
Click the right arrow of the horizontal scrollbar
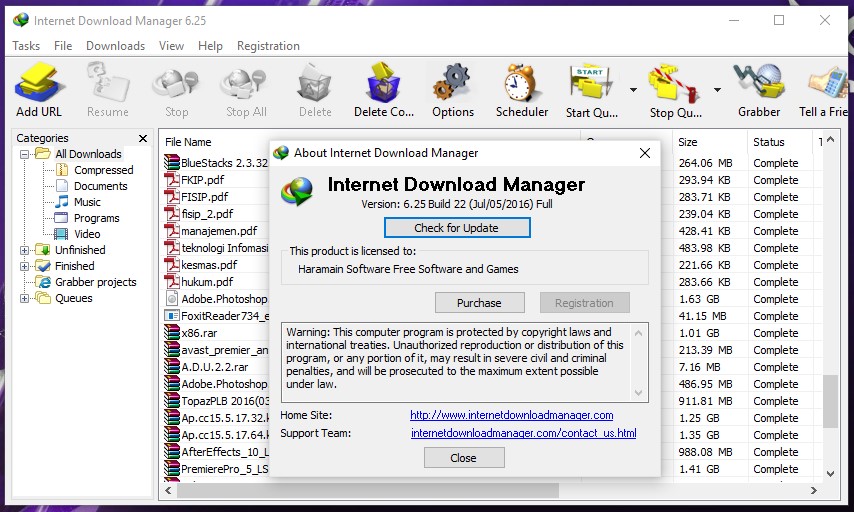pos(814,491)
